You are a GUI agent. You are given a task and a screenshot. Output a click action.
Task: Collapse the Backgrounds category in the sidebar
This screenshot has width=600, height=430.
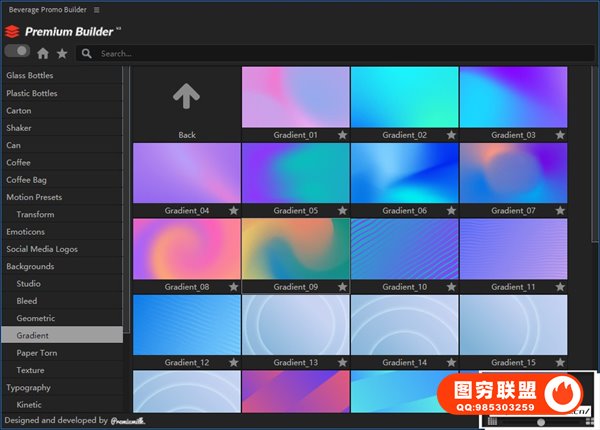pos(30,267)
